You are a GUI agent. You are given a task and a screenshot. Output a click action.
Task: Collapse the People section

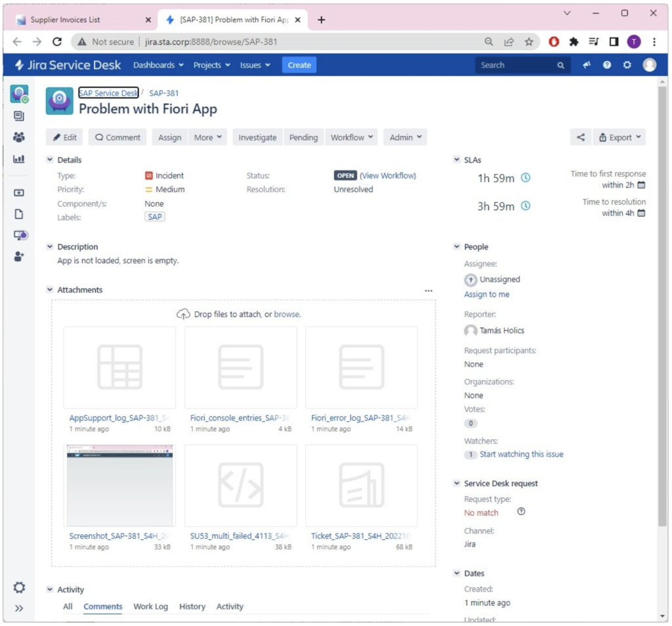[457, 246]
